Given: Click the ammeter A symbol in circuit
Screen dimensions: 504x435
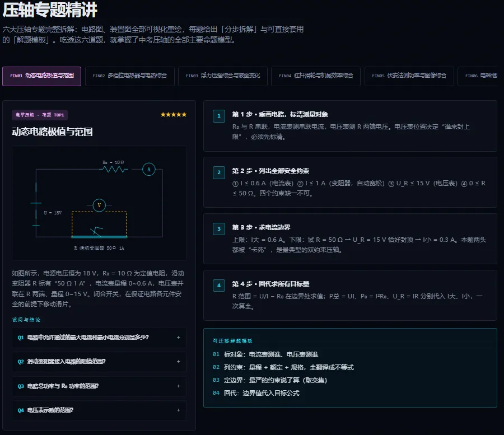Looking at the screenshot, I should tap(149, 169).
